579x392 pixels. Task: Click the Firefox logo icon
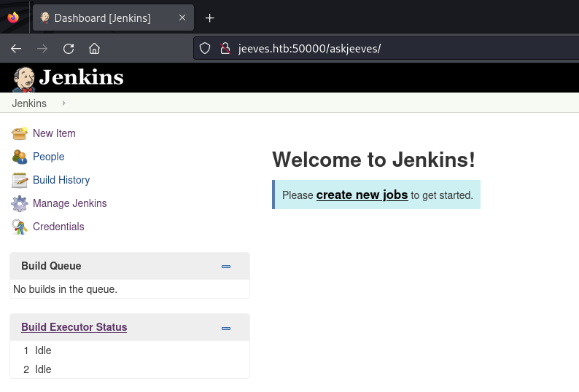[x=13, y=17]
